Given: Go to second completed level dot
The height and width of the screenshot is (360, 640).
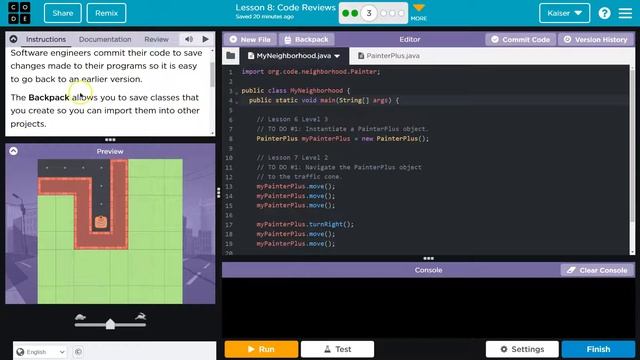Looking at the screenshot, I should click(355, 13).
